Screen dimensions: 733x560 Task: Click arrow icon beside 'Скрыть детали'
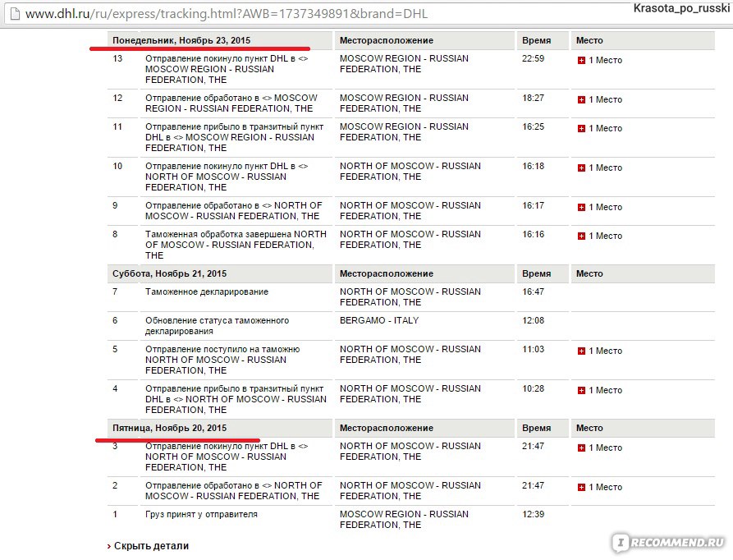tap(109, 546)
